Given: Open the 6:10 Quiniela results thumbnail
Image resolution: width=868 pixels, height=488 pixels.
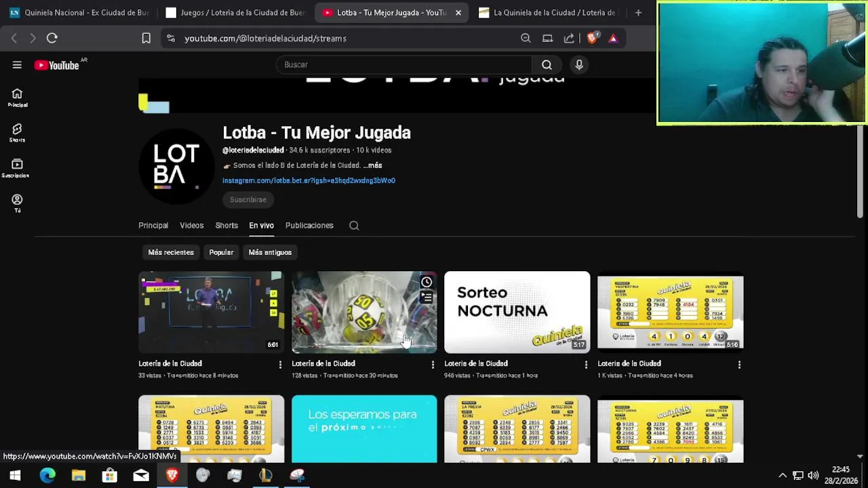Looking at the screenshot, I should [670, 312].
